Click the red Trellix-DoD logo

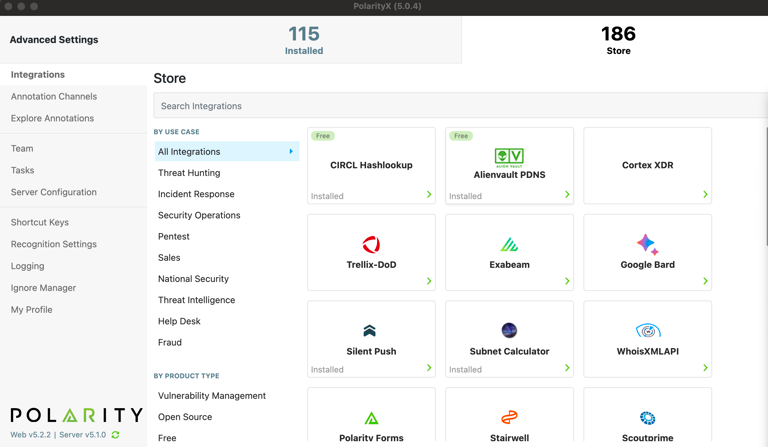tap(371, 244)
